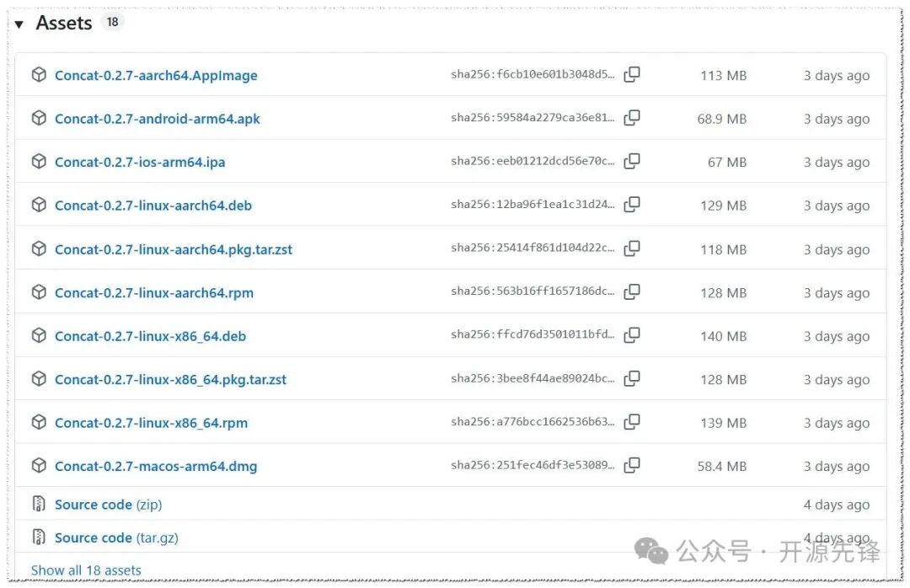Image resolution: width=910 pixels, height=588 pixels.
Task: Click sha256:eeb01212dcd56e70c hash text
Action: [x=533, y=161]
